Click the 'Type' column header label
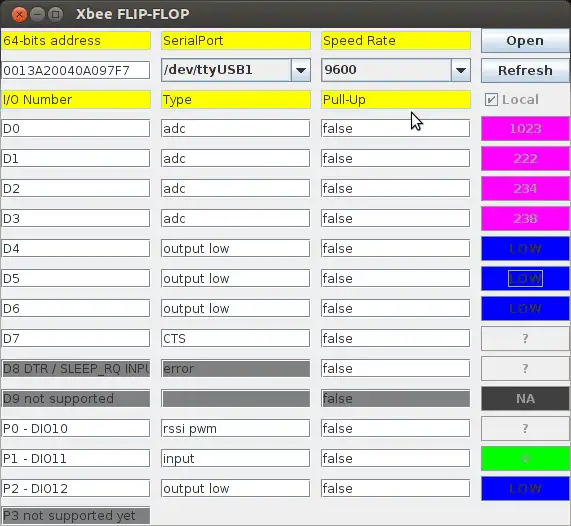 point(236,99)
